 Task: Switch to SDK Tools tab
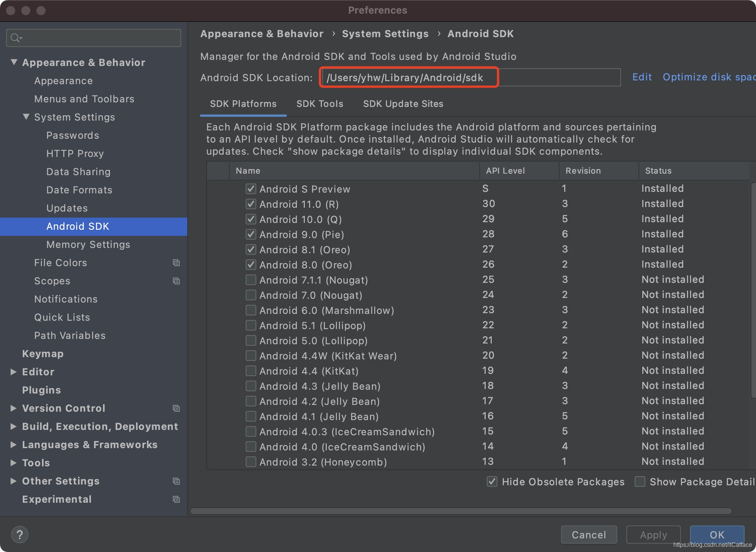319,104
